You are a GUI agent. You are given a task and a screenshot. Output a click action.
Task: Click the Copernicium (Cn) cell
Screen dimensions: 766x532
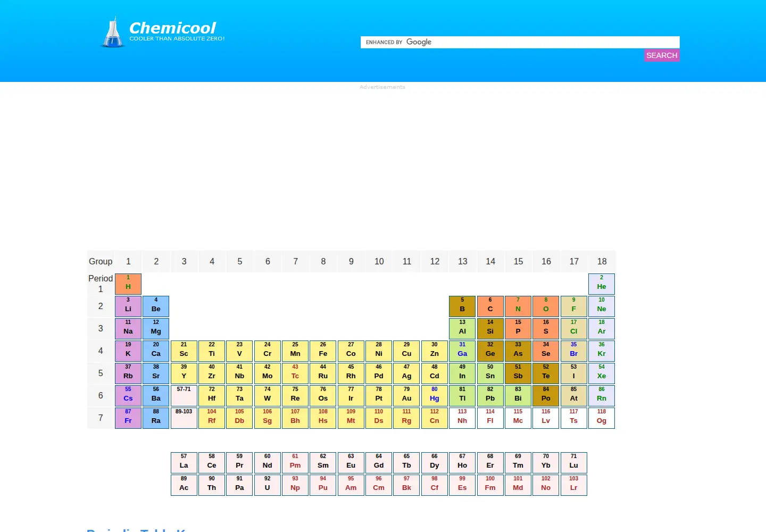435,418
